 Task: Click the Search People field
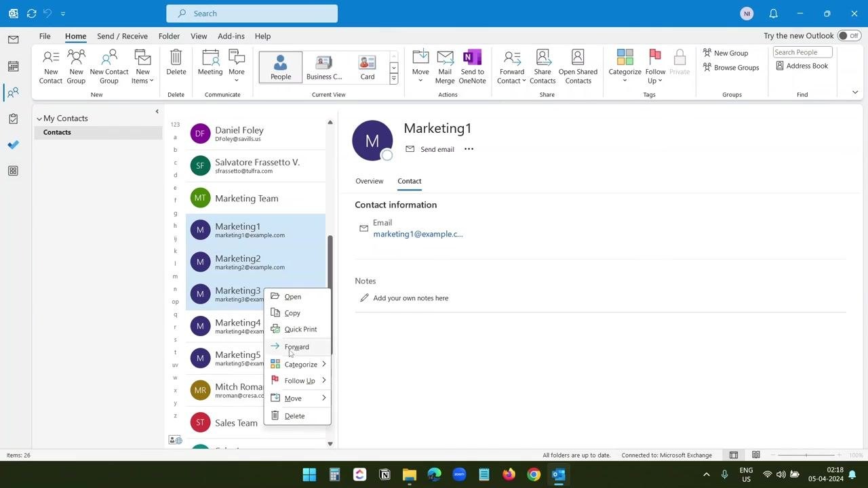802,52
